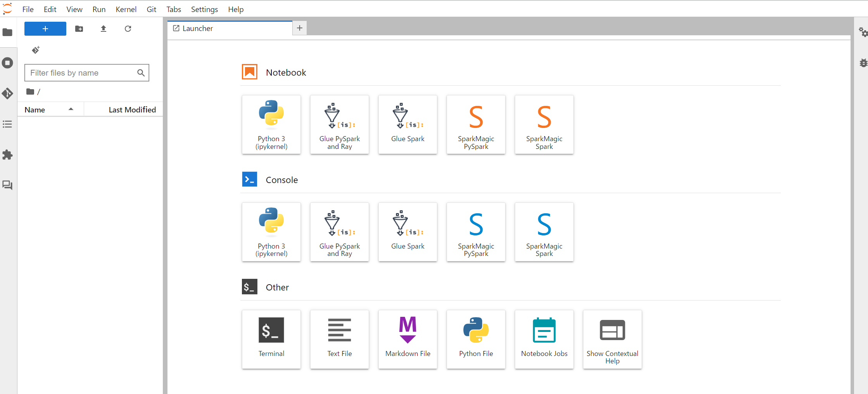The height and width of the screenshot is (394, 868).
Task: Open the Table of Contents panel
Action: [x=7, y=124]
